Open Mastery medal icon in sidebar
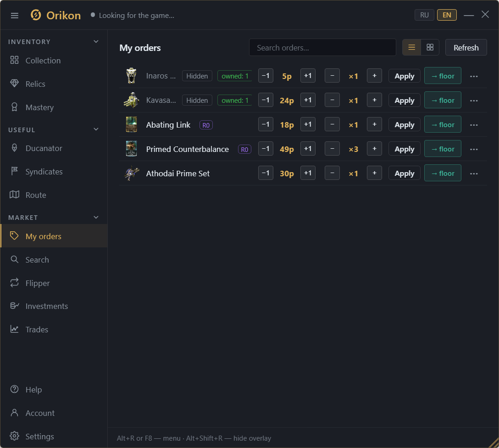Screen dimensions: 499x448 point(14,107)
